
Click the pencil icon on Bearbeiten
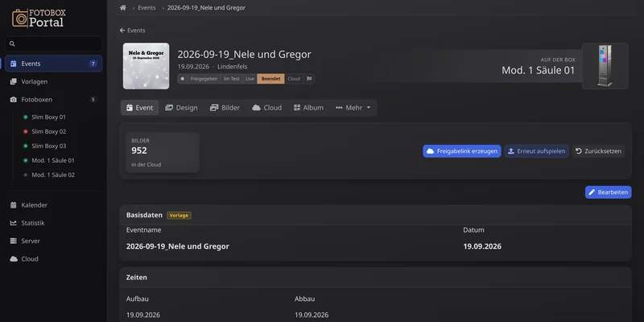coord(592,192)
